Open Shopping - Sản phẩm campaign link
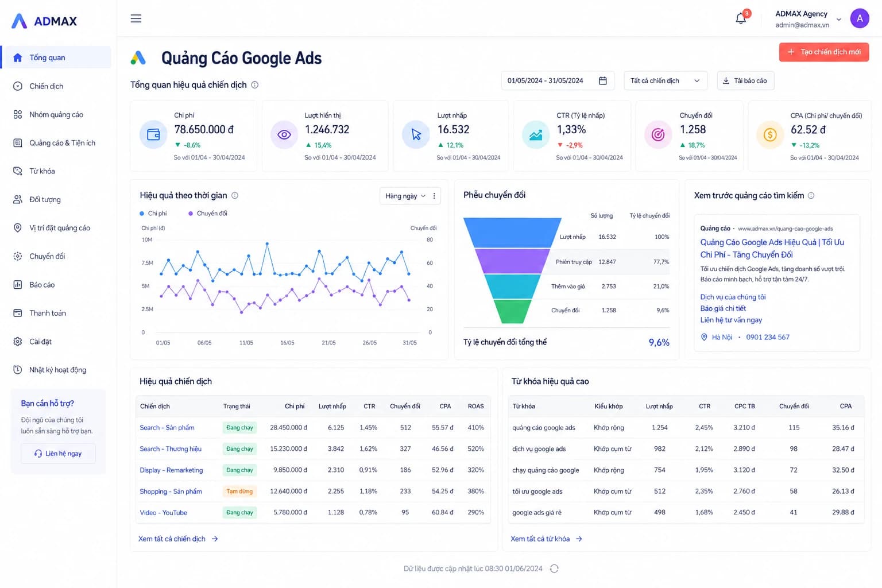 pos(171,492)
